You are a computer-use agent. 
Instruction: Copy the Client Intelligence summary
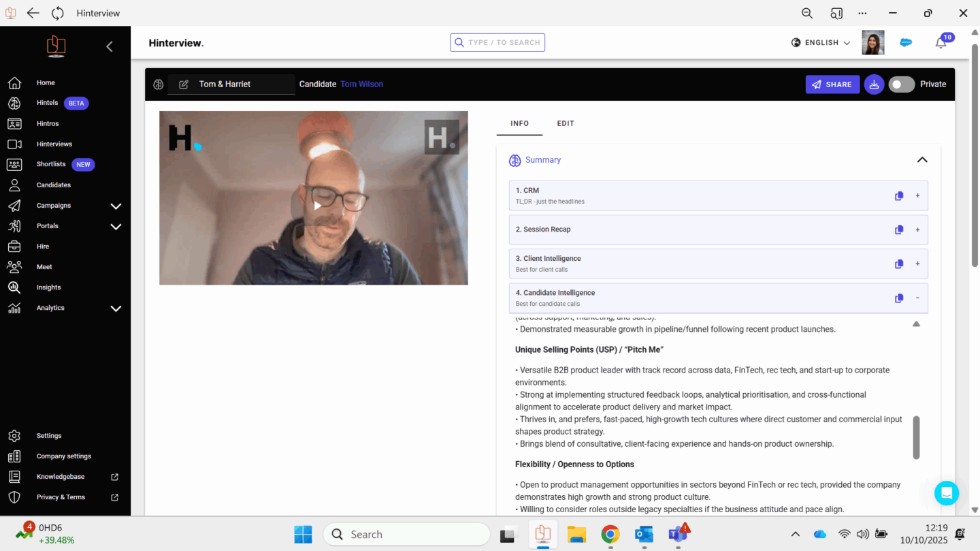tap(898, 264)
